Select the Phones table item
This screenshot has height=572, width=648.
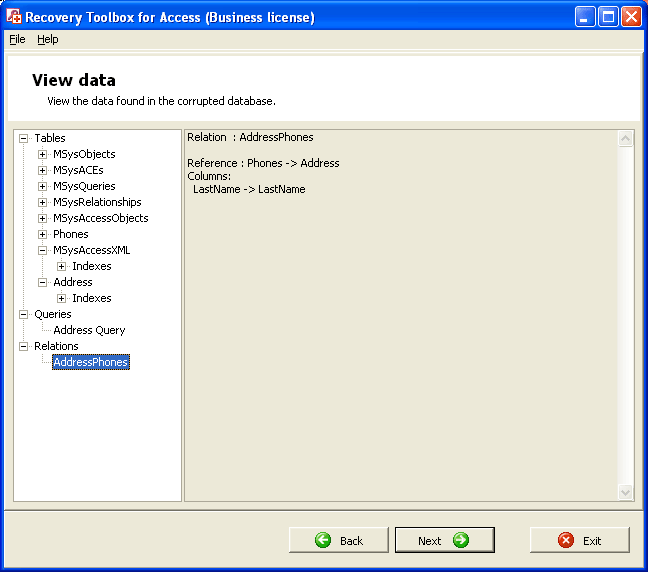point(71,234)
